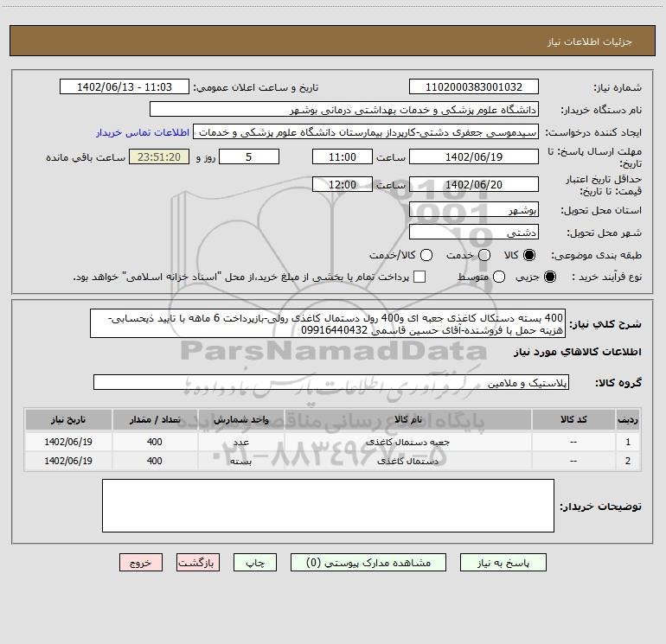Click the بازگشت back button
The height and width of the screenshot is (644, 666).
198,563
